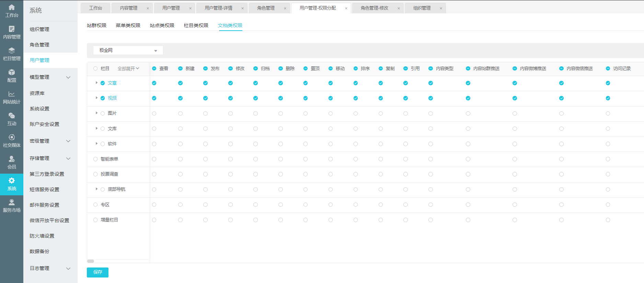Open 系统设置 in the side menu
644x283 pixels.
(39, 109)
